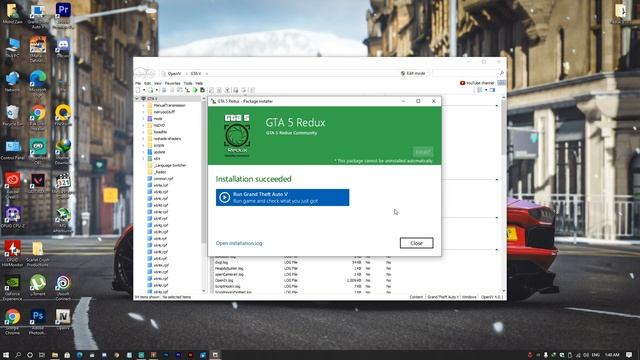Click the OpenIV breadcrumb segment
This screenshot has width=640, height=360.
point(174,74)
